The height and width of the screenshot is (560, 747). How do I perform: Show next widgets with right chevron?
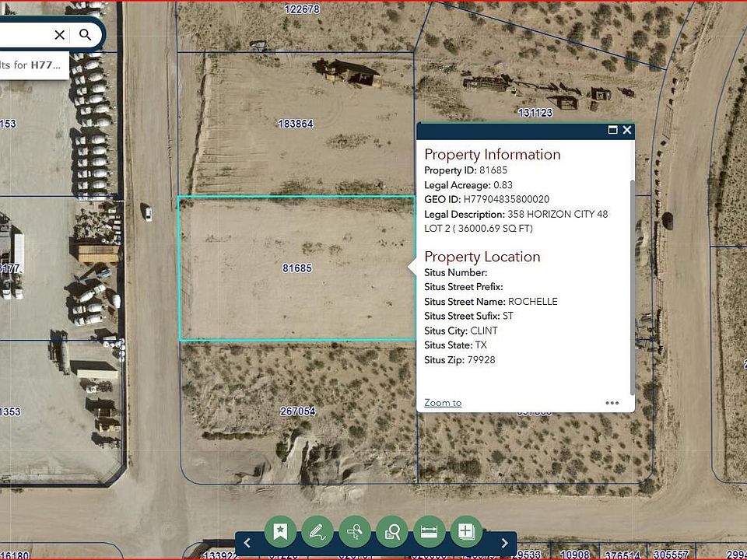point(504,543)
